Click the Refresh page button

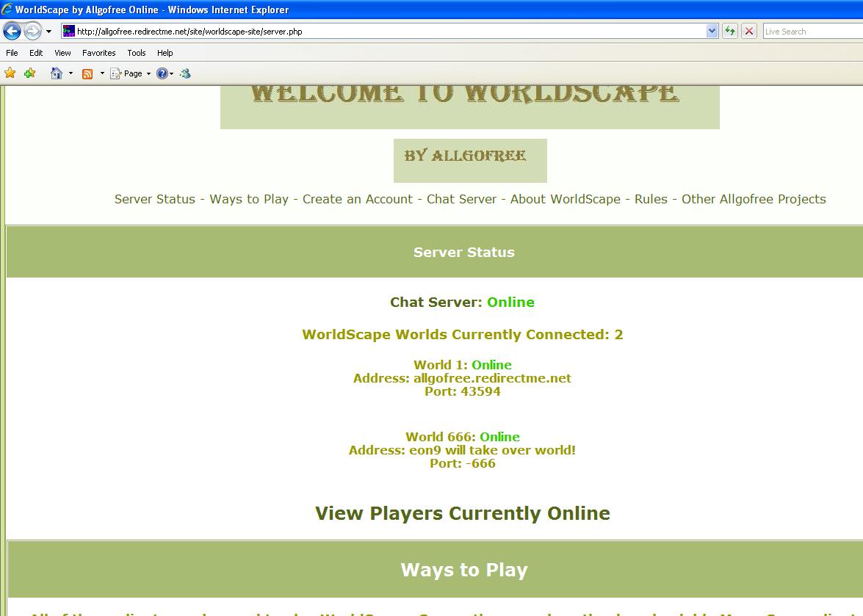(730, 32)
